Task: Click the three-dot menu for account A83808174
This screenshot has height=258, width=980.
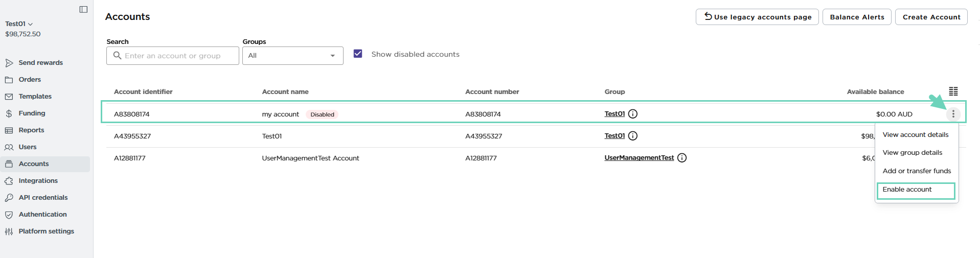Action: click(x=953, y=114)
